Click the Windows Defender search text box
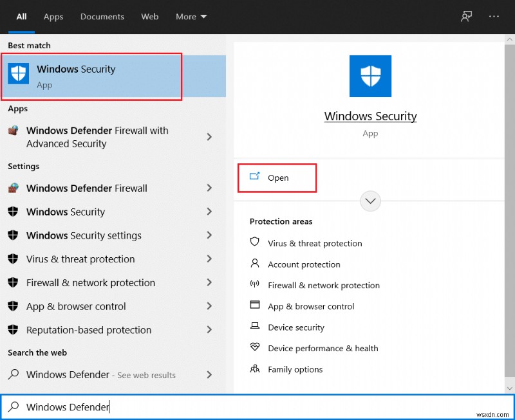Image resolution: width=515 pixels, height=420 pixels. tap(257, 406)
